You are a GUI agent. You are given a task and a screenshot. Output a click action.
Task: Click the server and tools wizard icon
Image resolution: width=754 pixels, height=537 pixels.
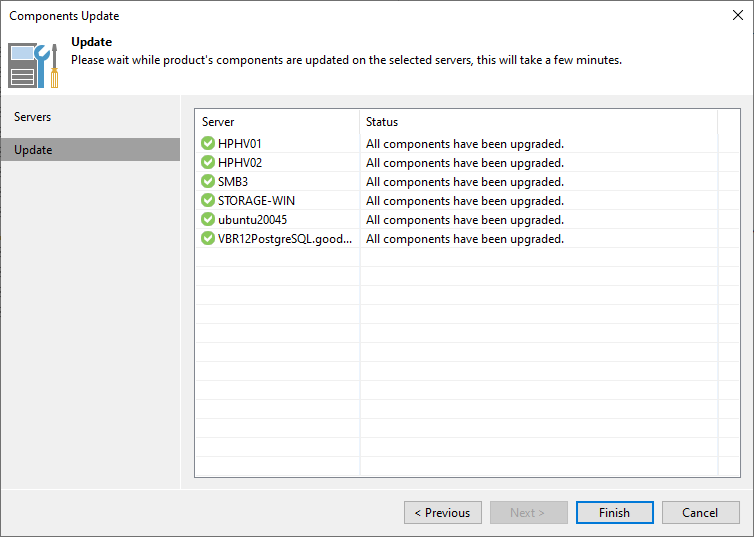(33, 65)
